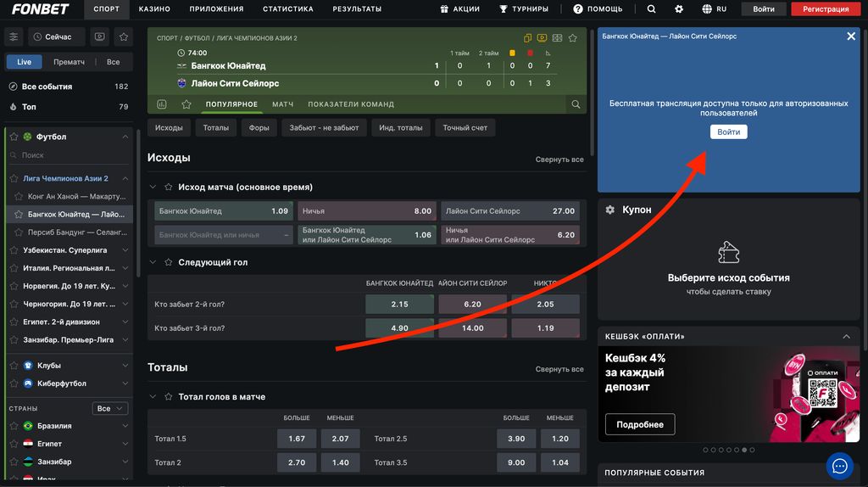Open the Казино menu item

(154, 9)
